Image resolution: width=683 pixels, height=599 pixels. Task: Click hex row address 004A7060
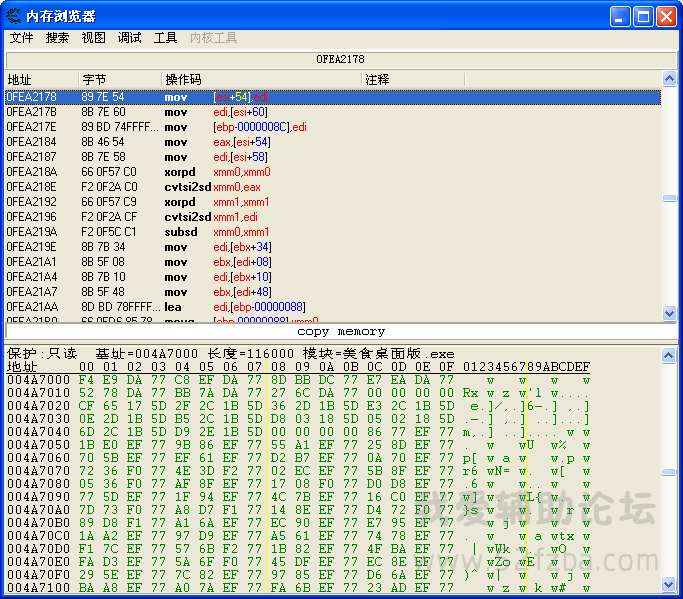tap(38, 458)
